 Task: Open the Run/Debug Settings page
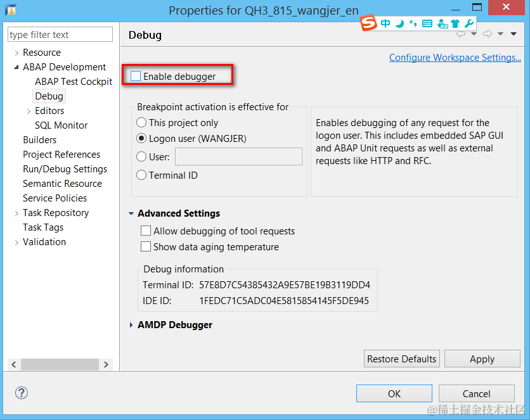click(x=65, y=169)
